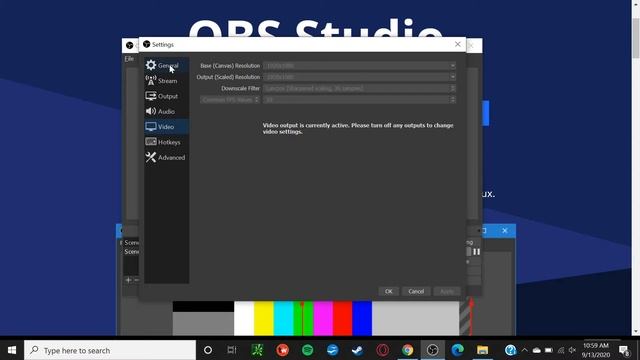Open the Common FPS Values type selector
Image resolution: width=640 pixels, height=360 pixels.
click(x=230, y=100)
